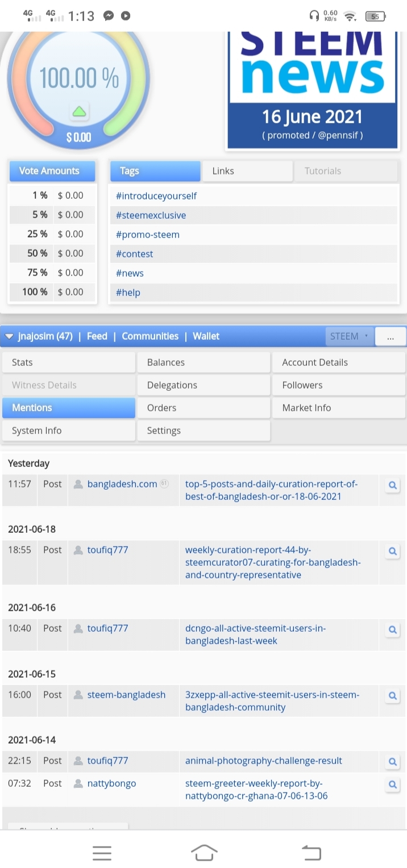
Task: Tap the Messenger notification icon in status bar
Action: (x=109, y=16)
